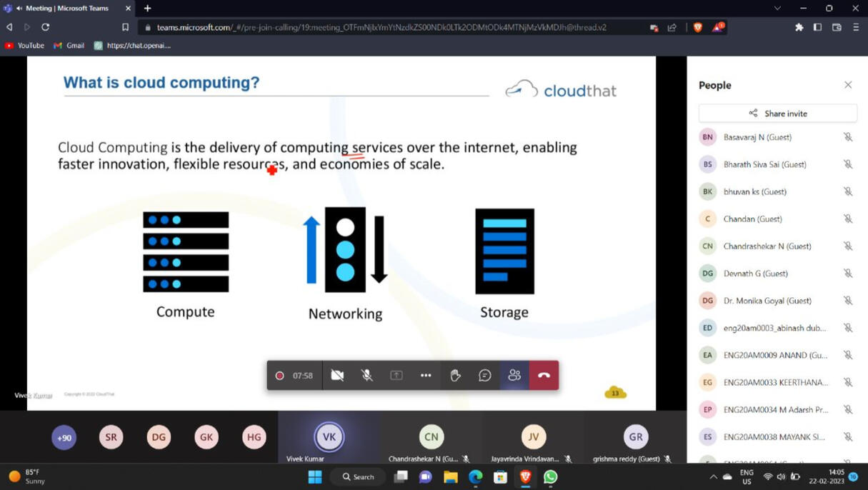Open the meeting chat panel

click(x=485, y=375)
